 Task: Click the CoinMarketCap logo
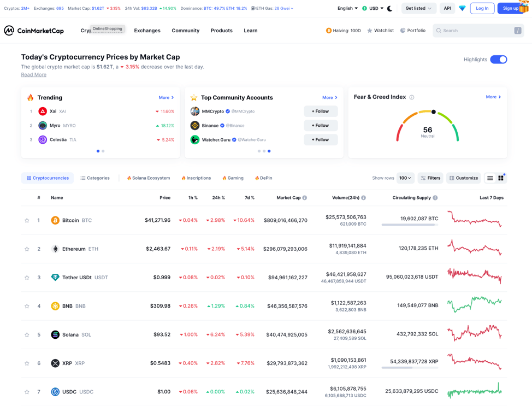[34, 31]
